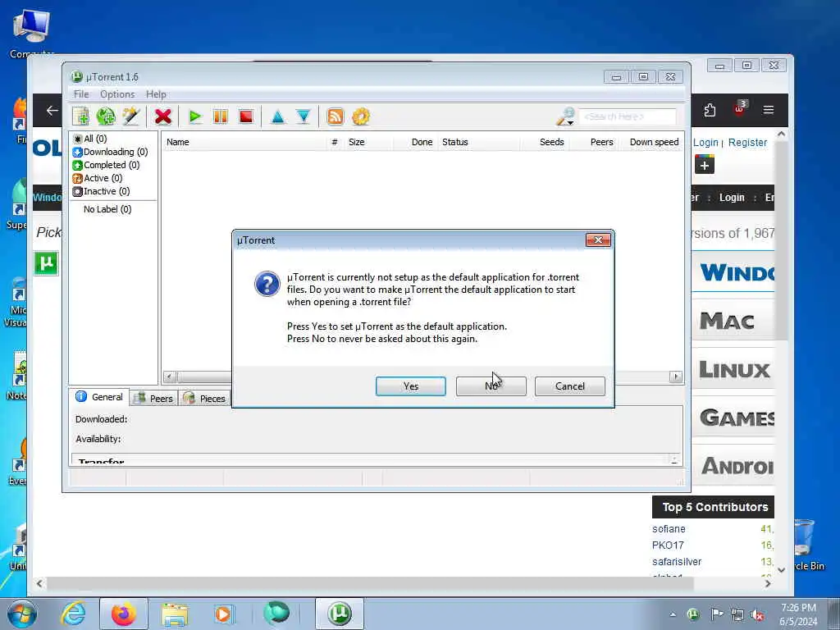The width and height of the screenshot is (840, 630).
Task: Click the Name column header
Action: pos(244,142)
